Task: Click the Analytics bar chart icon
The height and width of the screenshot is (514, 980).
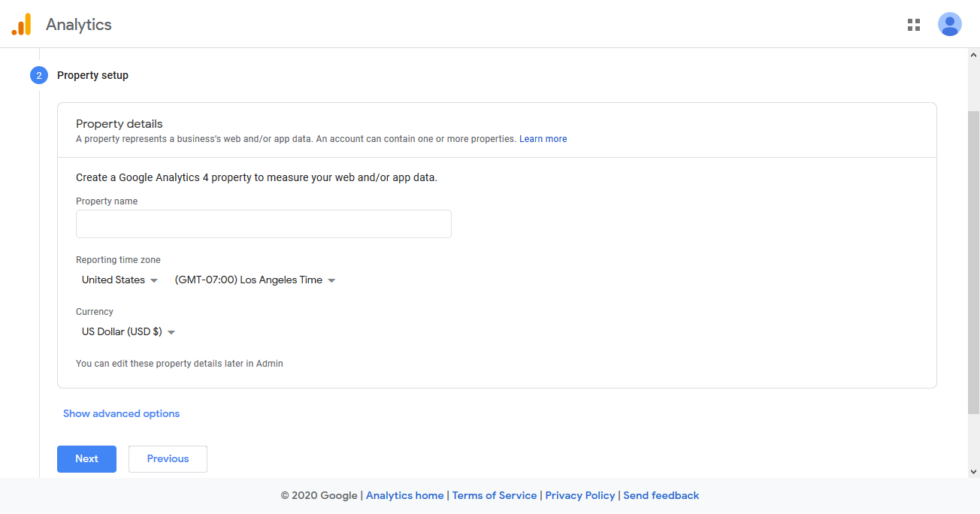Action: [22, 23]
